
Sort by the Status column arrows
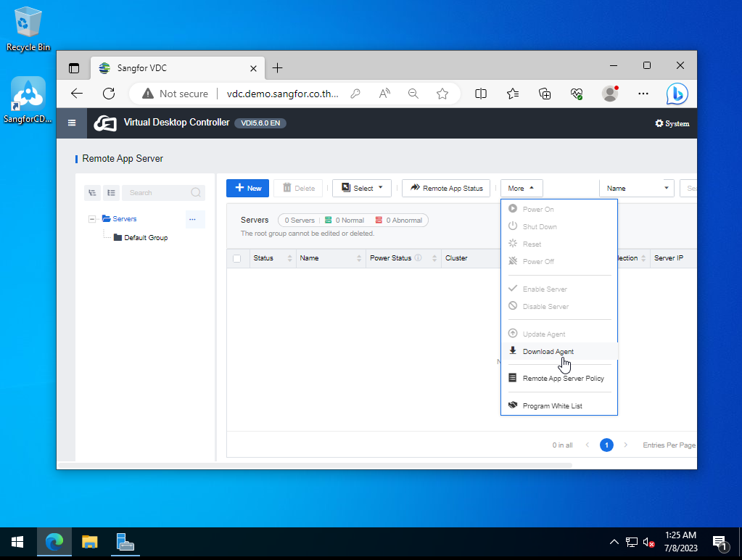pyautogui.click(x=289, y=258)
